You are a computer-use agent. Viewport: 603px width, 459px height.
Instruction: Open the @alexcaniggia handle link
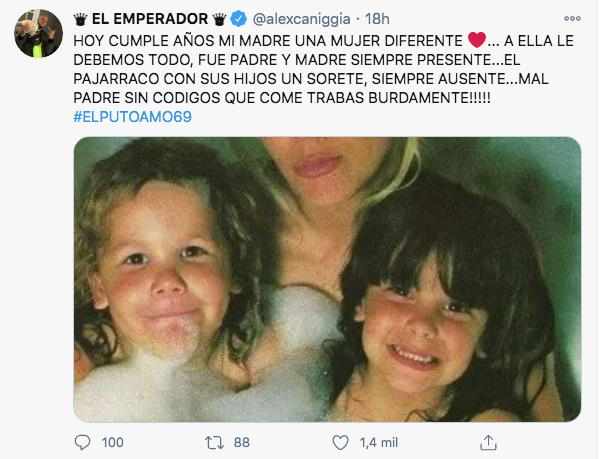pos(302,19)
